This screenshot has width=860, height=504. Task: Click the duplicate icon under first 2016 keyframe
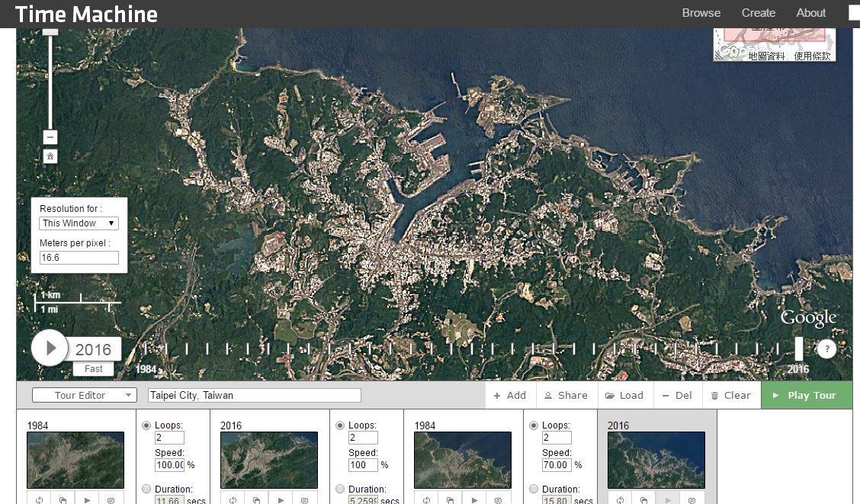(x=257, y=499)
